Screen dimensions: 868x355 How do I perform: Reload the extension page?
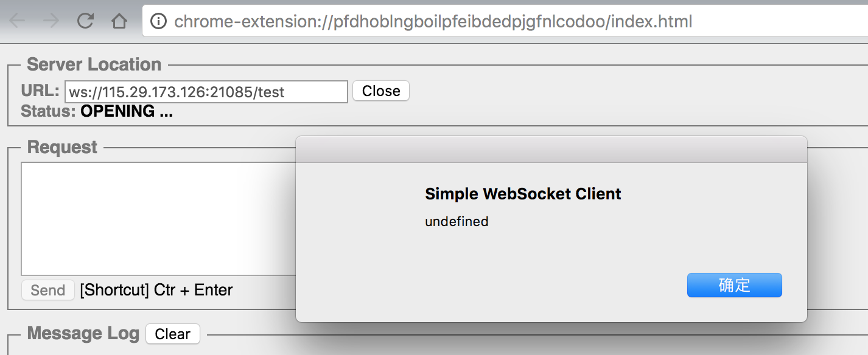tap(86, 22)
